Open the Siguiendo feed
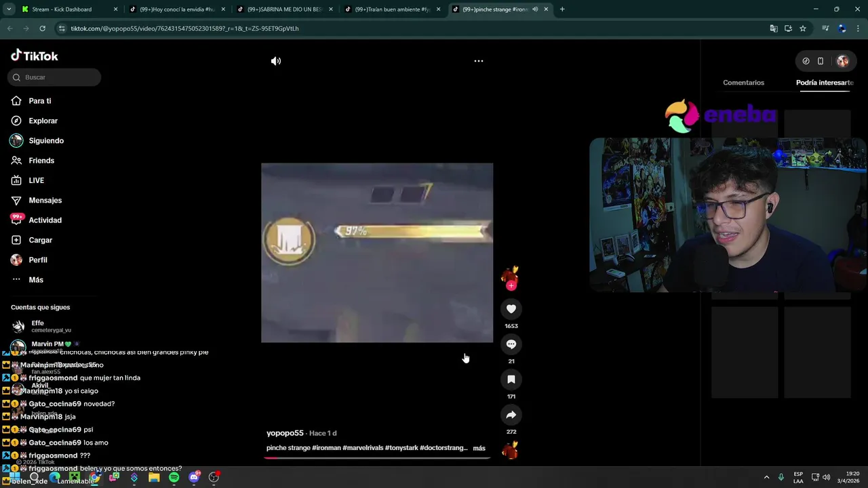The width and height of the screenshot is (868, 488). pyautogui.click(x=45, y=141)
